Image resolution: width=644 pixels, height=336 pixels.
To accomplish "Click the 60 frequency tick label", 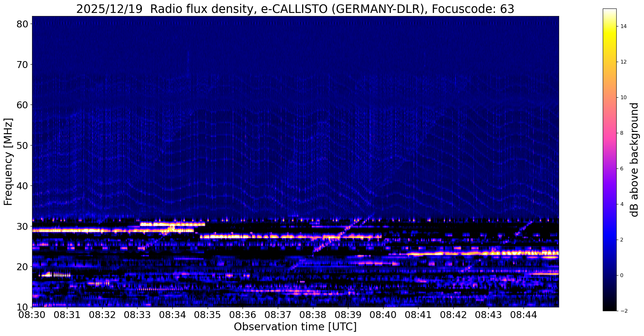I will [x=22, y=105].
